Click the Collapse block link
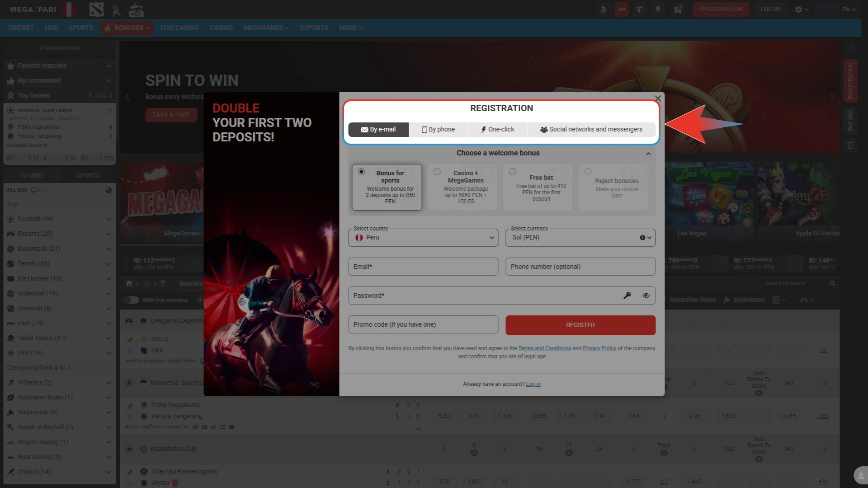This screenshot has height=488, width=868. tap(60, 48)
